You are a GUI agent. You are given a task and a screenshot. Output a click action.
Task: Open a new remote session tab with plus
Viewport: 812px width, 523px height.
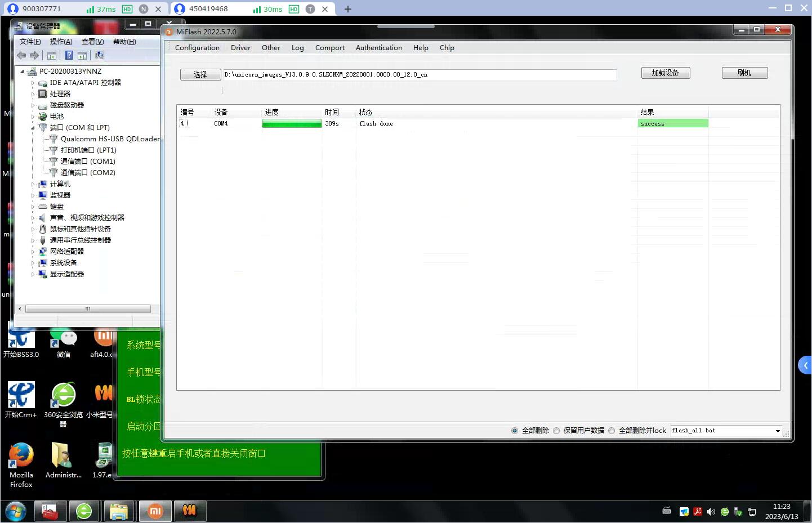[x=348, y=9]
